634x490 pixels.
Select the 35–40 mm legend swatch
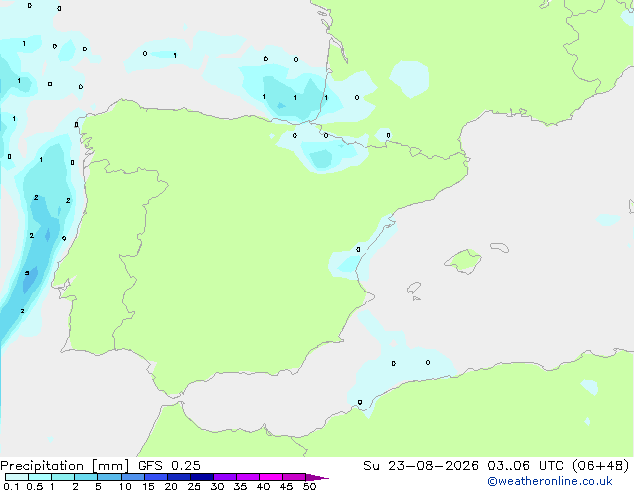coord(248,477)
